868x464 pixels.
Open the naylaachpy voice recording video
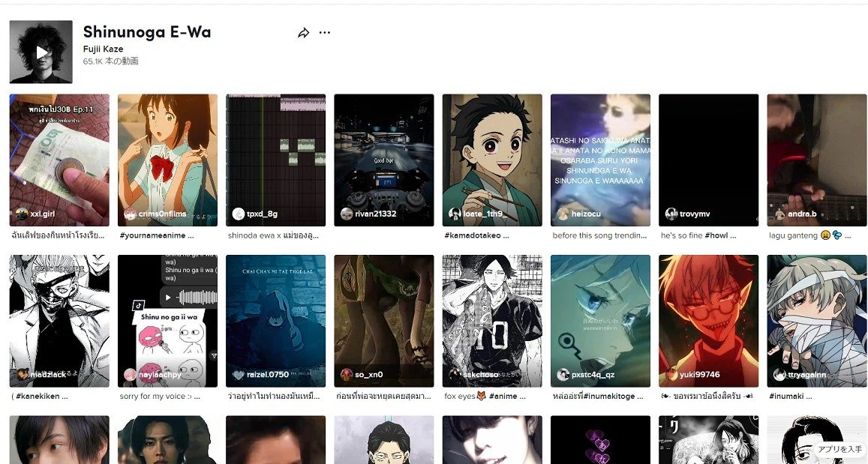168,321
